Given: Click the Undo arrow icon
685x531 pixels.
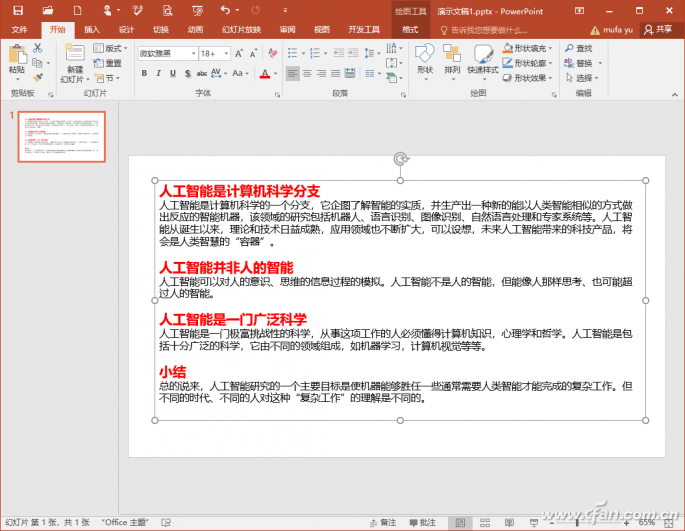Looking at the screenshot, I should pos(225,10).
